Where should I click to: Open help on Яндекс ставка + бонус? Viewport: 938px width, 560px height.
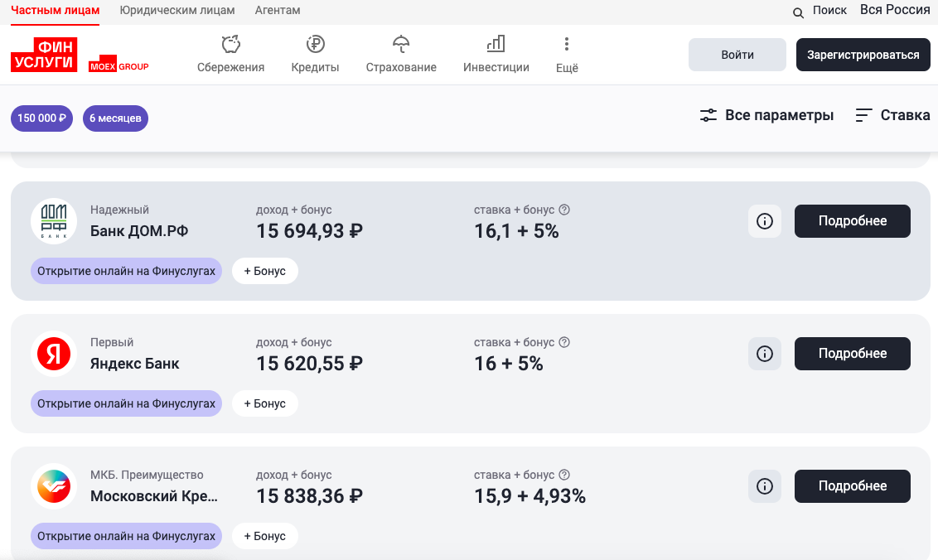click(x=564, y=342)
